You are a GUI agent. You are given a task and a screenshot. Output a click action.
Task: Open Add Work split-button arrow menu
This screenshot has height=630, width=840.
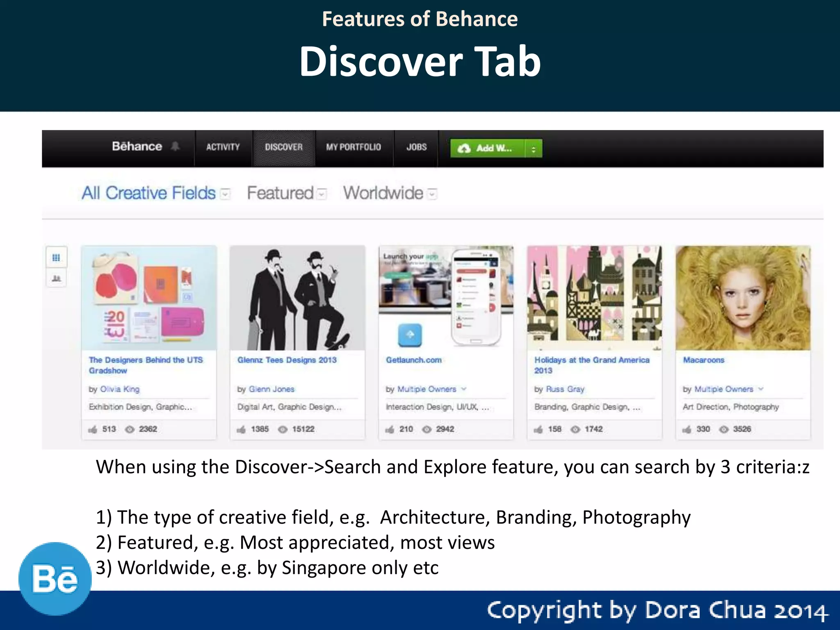point(534,148)
